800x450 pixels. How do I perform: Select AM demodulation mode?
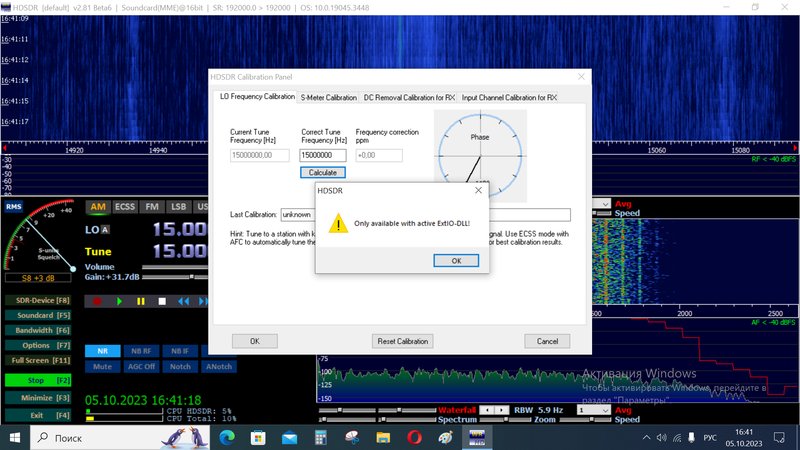(98, 207)
